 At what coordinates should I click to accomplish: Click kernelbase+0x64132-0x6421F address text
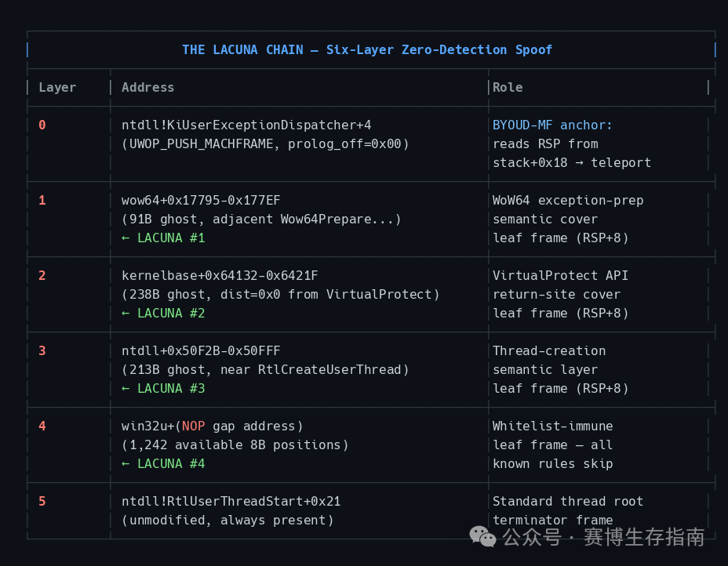[x=220, y=276]
